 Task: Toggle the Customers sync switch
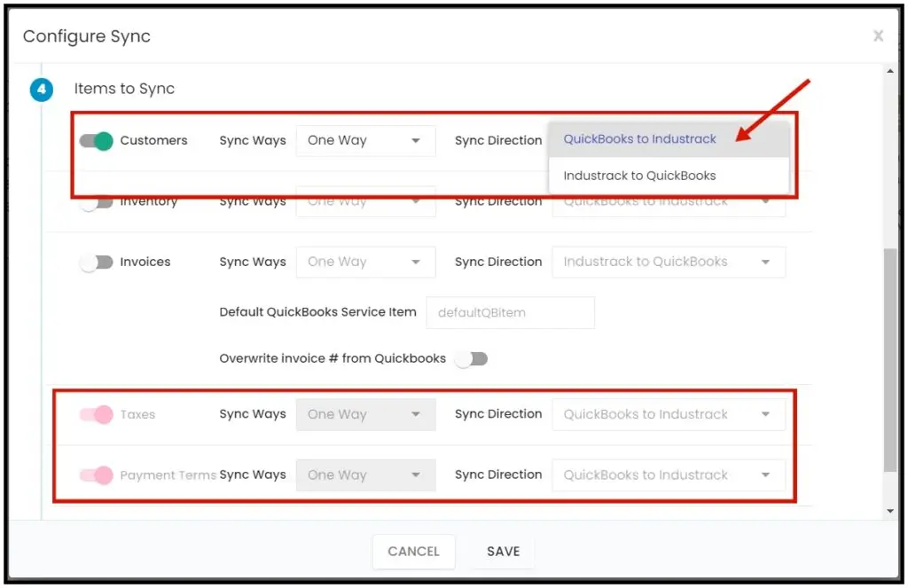(96, 141)
